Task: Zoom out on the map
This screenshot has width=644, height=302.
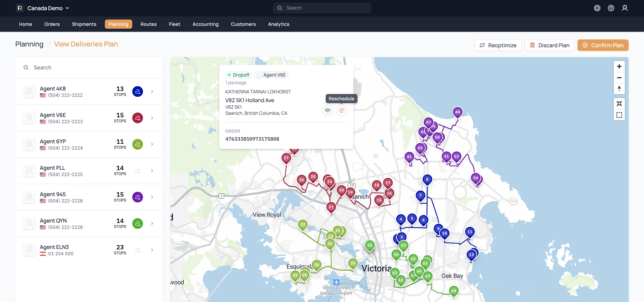Action: (619, 78)
